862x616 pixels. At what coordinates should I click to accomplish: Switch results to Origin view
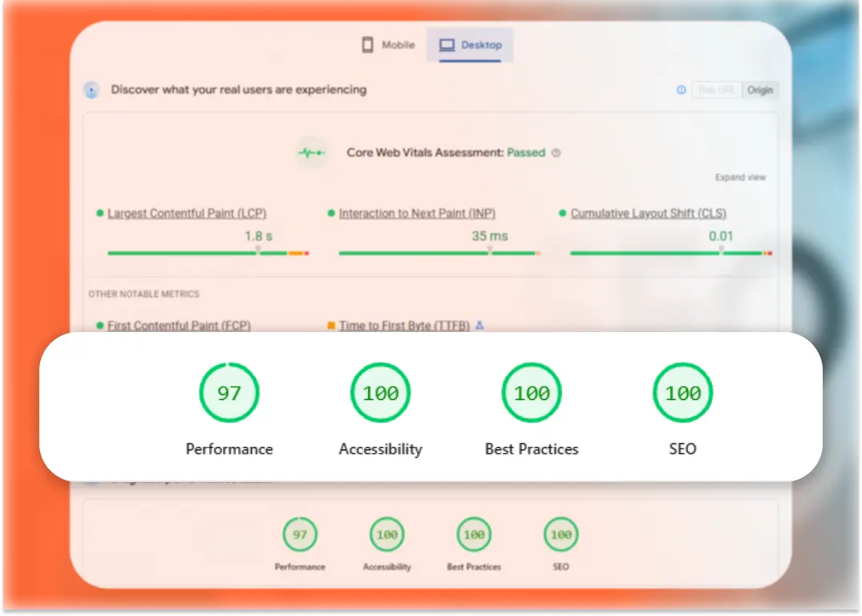point(759,90)
